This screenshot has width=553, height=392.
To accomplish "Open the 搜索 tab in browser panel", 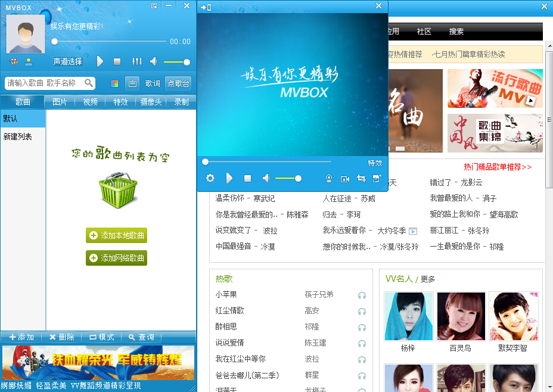I will (456, 32).
